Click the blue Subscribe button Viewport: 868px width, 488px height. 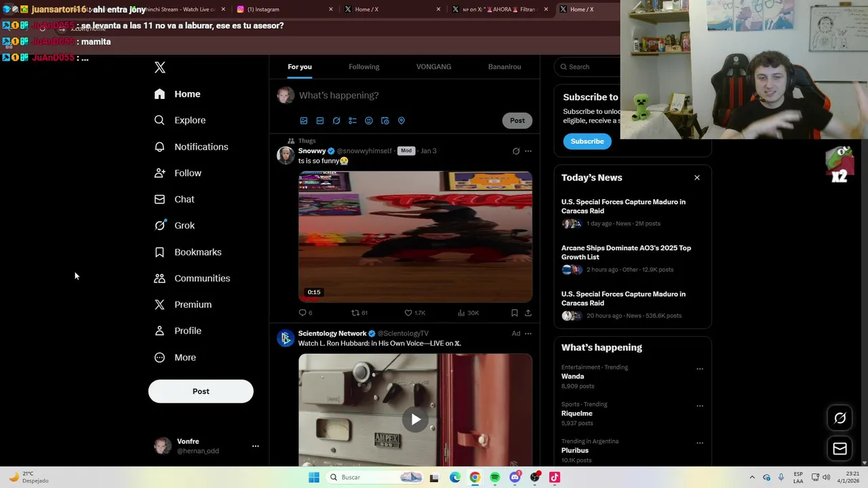(x=587, y=141)
